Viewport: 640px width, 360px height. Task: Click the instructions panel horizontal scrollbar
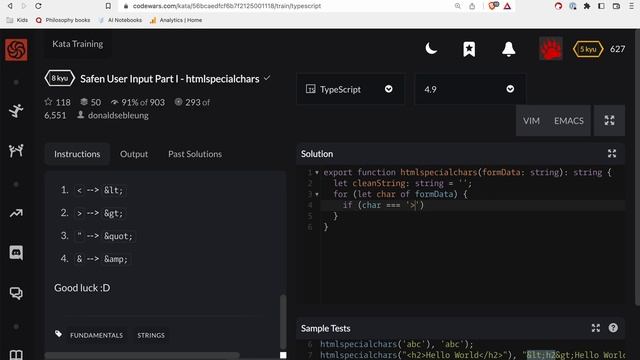[x=142, y=356]
